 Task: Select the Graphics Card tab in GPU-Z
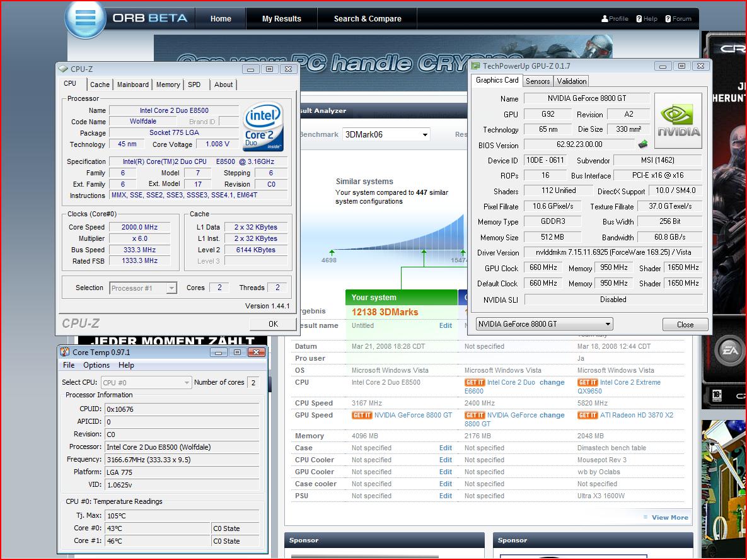(497, 80)
